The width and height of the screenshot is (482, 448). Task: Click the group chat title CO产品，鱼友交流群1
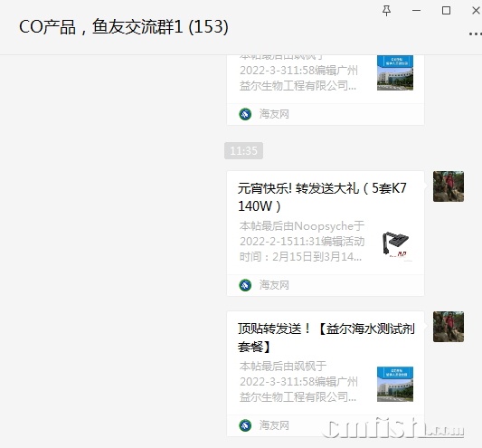tap(124, 27)
